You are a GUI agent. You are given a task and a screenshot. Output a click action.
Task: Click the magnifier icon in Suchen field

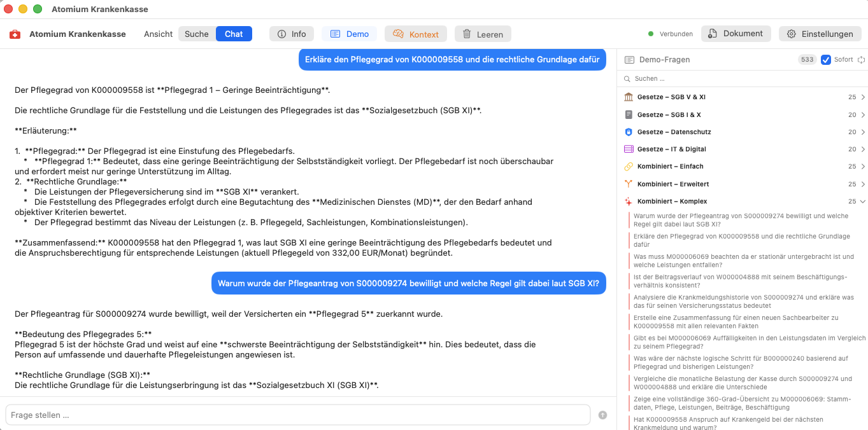click(x=629, y=79)
